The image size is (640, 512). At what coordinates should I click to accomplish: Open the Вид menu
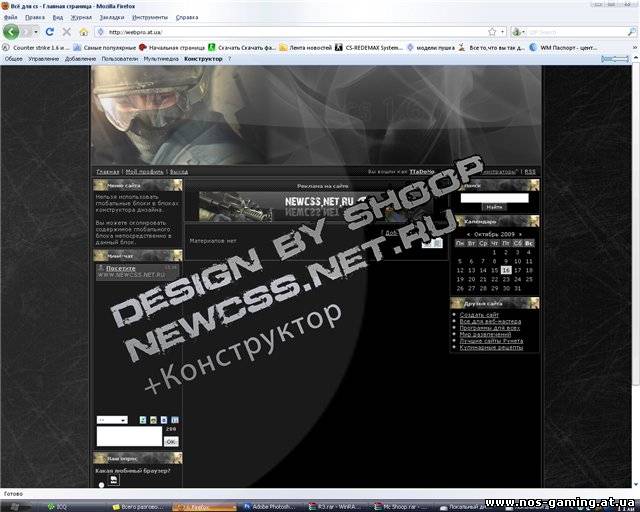(58, 17)
